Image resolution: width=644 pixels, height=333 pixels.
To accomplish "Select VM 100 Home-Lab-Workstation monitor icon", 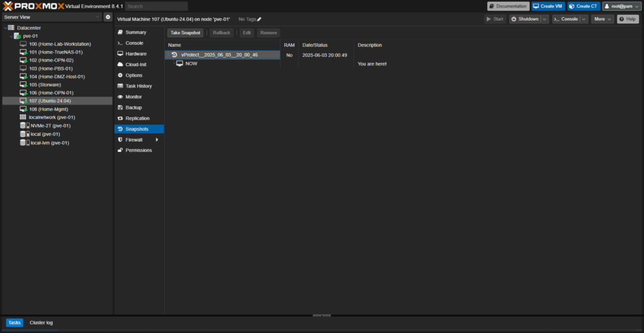I will pyautogui.click(x=23, y=44).
